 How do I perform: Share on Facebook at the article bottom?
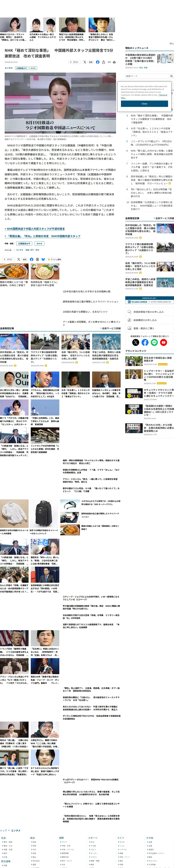[x=31, y=259]
